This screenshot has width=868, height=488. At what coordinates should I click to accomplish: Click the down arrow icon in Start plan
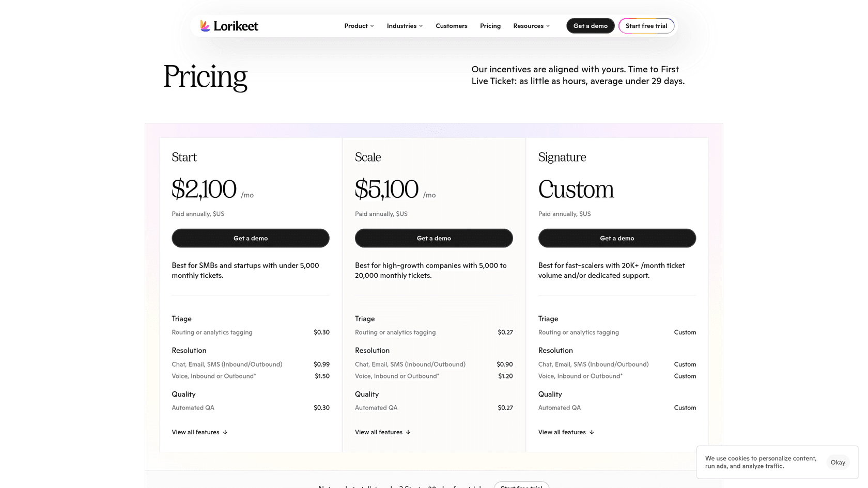click(x=225, y=432)
